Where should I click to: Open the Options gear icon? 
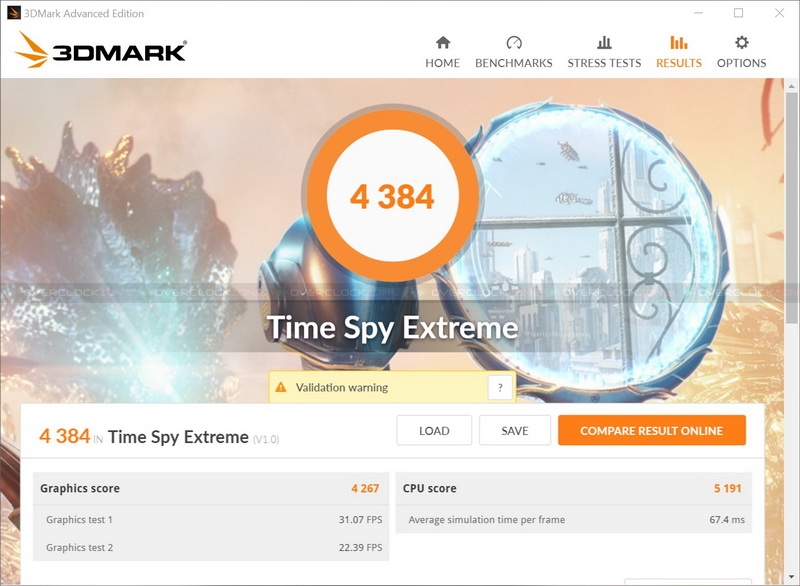[741, 42]
